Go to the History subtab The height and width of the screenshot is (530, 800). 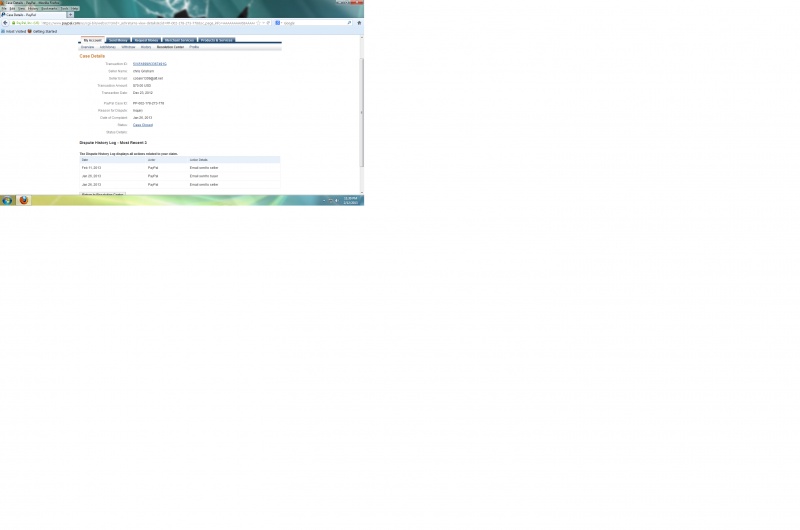(146, 47)
